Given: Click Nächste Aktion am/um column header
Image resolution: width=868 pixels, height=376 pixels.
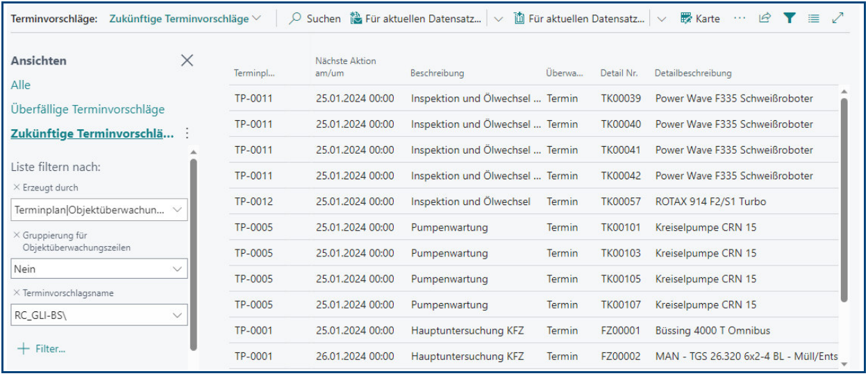Looking at the screenshot, I should [346, 67].
